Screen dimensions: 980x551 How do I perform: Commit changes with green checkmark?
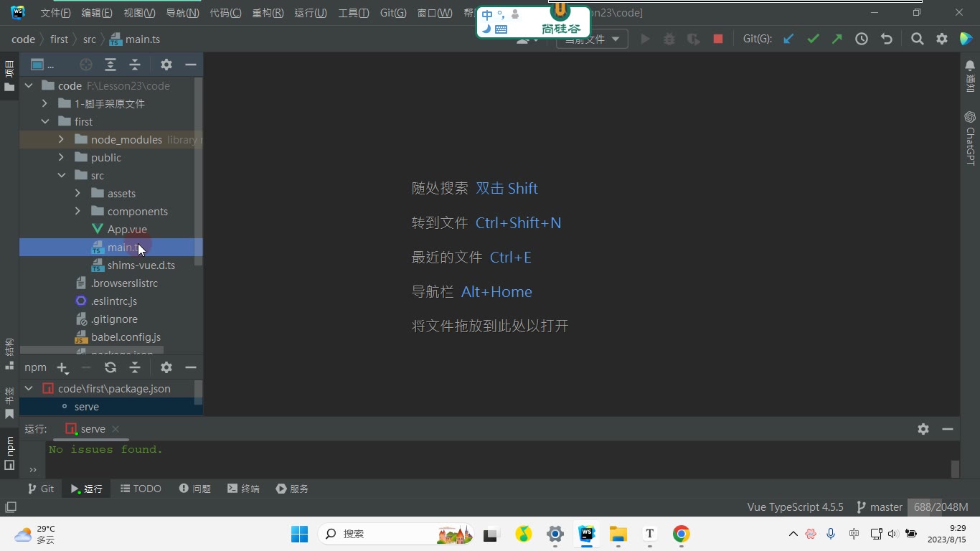click(813, 39)
